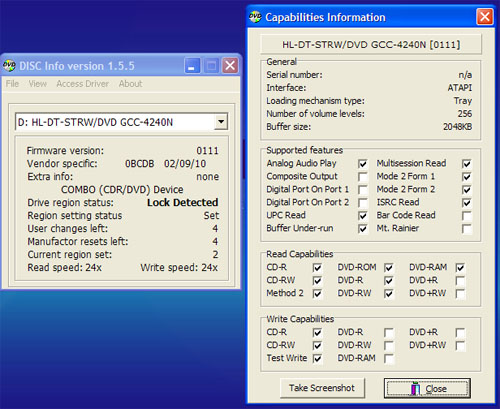
Task: Select the D: HL-DT-STRW/DVD GCC-4240N combo box
Action: tap(122, 122)
